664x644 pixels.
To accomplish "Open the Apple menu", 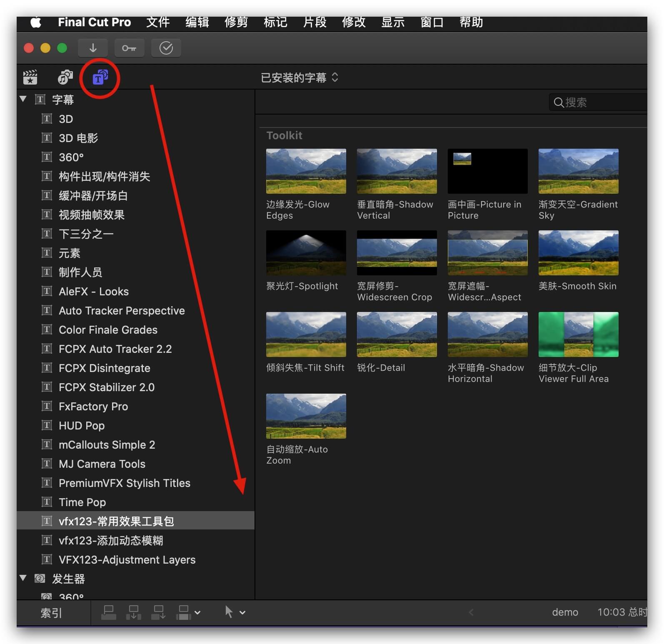I will tap(36, 22).
